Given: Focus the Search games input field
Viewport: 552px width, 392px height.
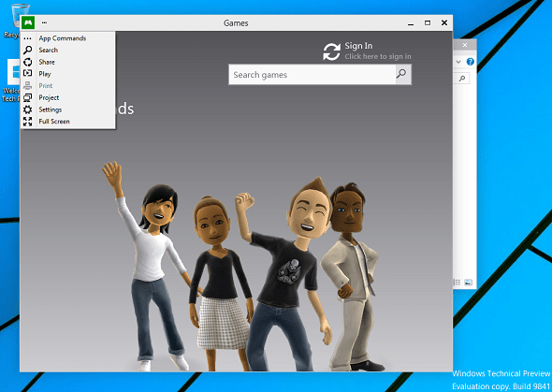Looking at the screenshot, I should 312,75.
